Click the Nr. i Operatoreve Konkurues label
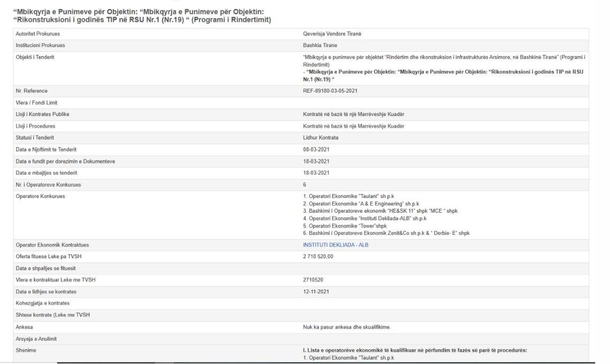 [x=46, y=184]
